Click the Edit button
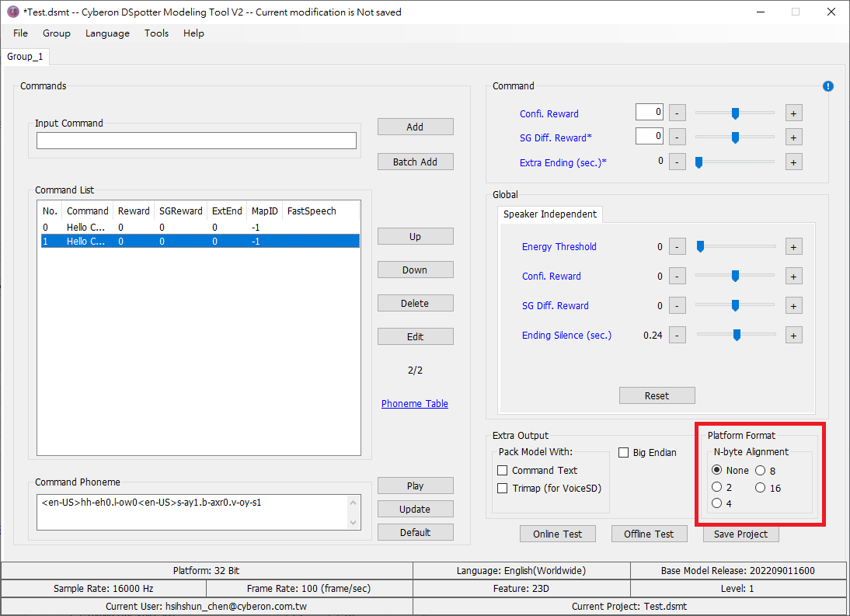Screen dimensions: 850x616 pos(415,336)
